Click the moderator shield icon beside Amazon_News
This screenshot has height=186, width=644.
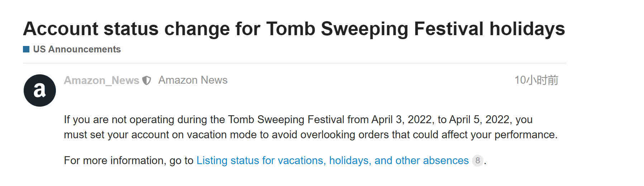point(147,80)
